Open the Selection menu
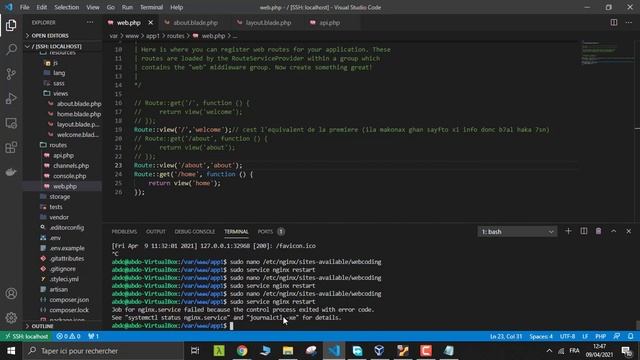Image resolution: width=640 pixels, height=360 pixels. click(x=67, y=7)
